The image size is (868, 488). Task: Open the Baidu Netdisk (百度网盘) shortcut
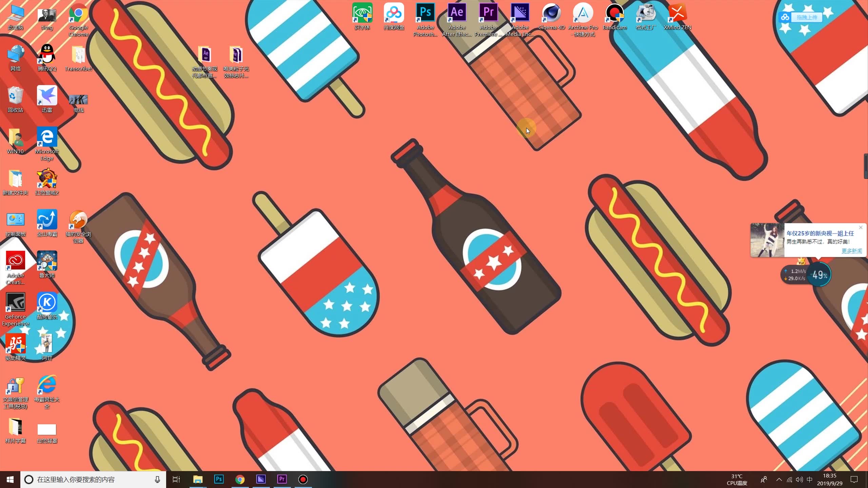click(x=394, y=14)
